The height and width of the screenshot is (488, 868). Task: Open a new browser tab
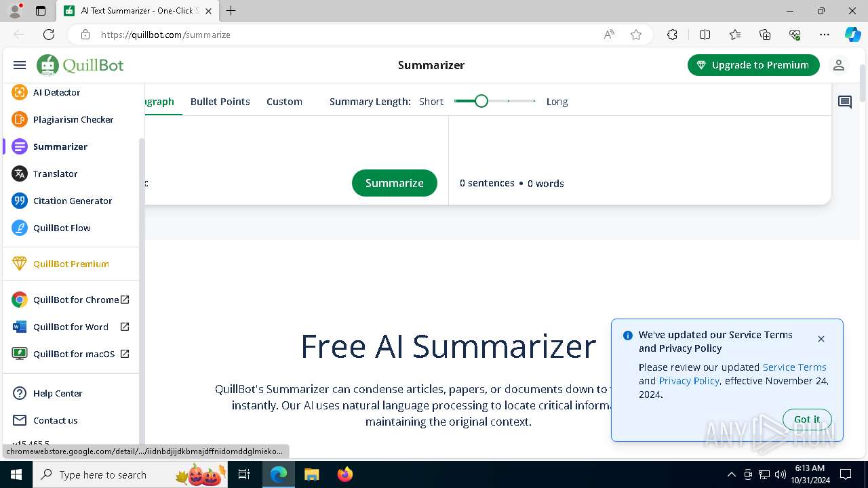tap(231, 11)
